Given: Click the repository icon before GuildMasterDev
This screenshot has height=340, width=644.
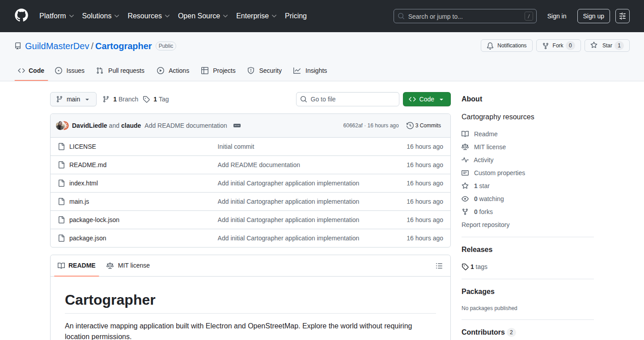Looking at the screenshot, I should [x=18, y=46].
